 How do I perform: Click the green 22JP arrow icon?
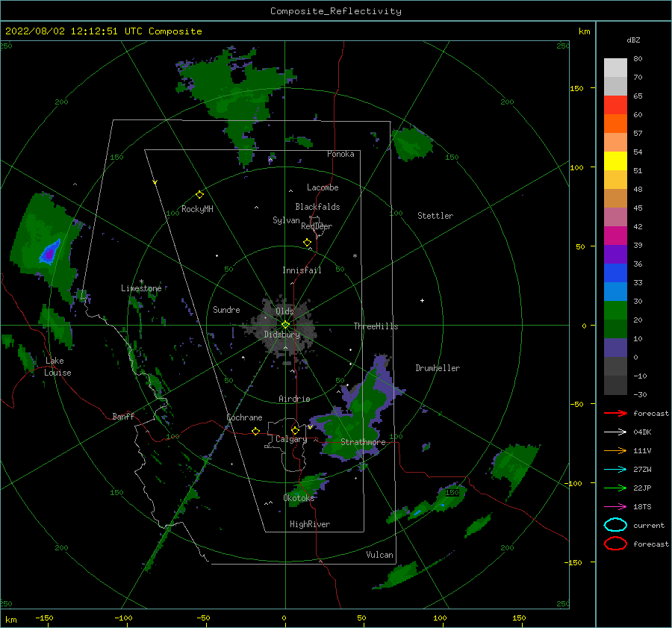615,488
